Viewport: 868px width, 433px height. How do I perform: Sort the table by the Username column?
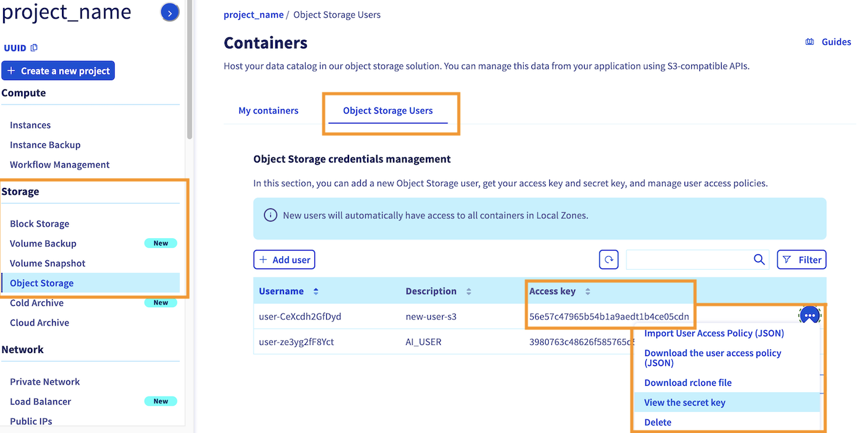[x=316, y=292]
